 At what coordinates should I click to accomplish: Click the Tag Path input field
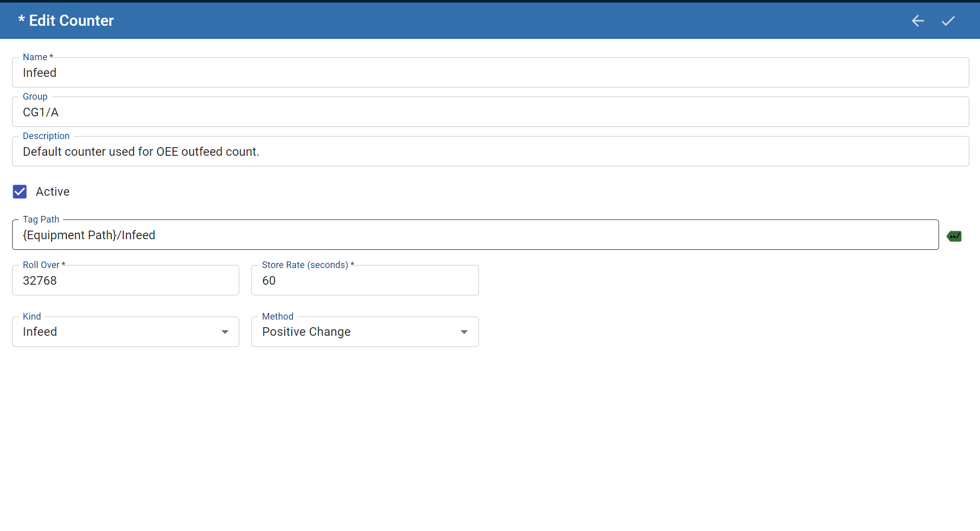(x=474, y=235)
